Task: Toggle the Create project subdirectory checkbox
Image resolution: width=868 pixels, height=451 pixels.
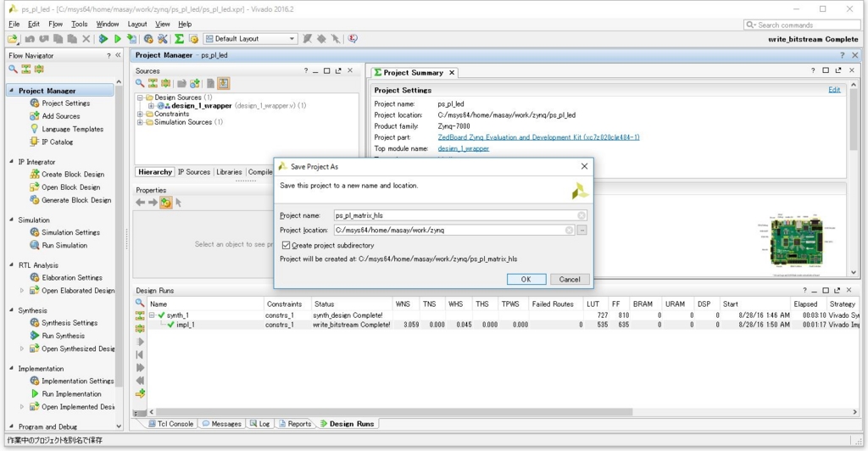Action: point(287,245)
